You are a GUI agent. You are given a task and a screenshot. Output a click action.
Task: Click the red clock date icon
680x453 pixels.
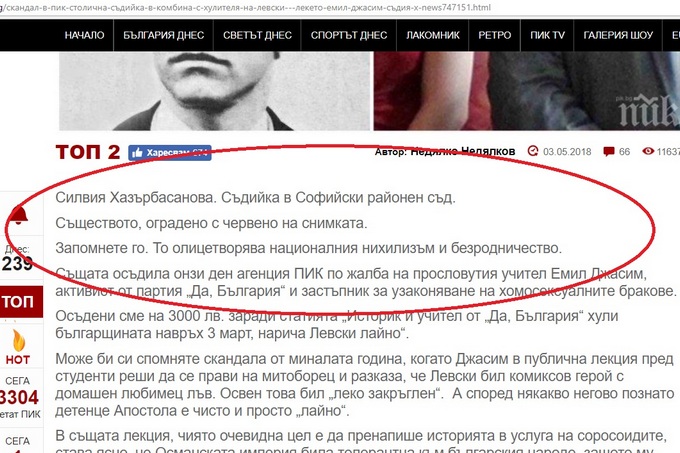coord(533,151)
